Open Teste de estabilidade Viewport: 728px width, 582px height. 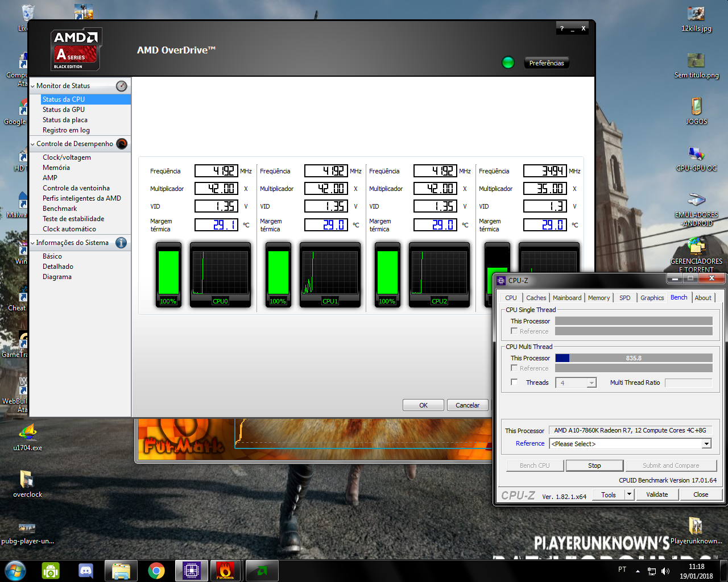click(73, 219)
